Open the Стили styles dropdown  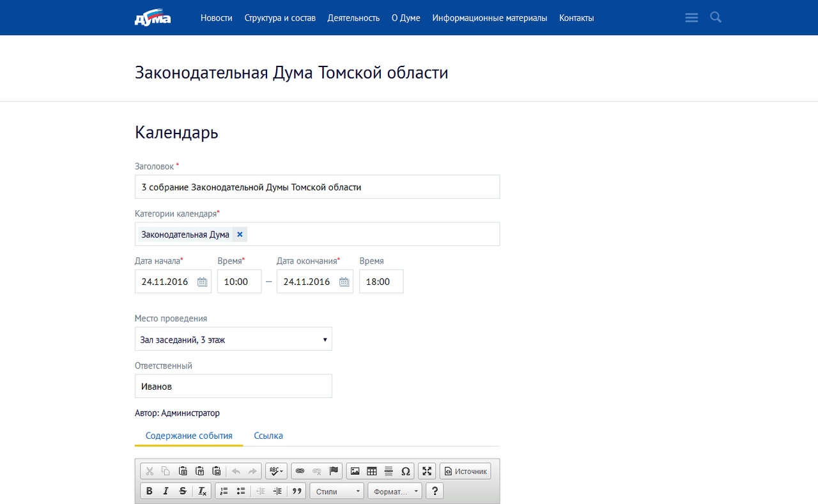click(x=337, y=491)
